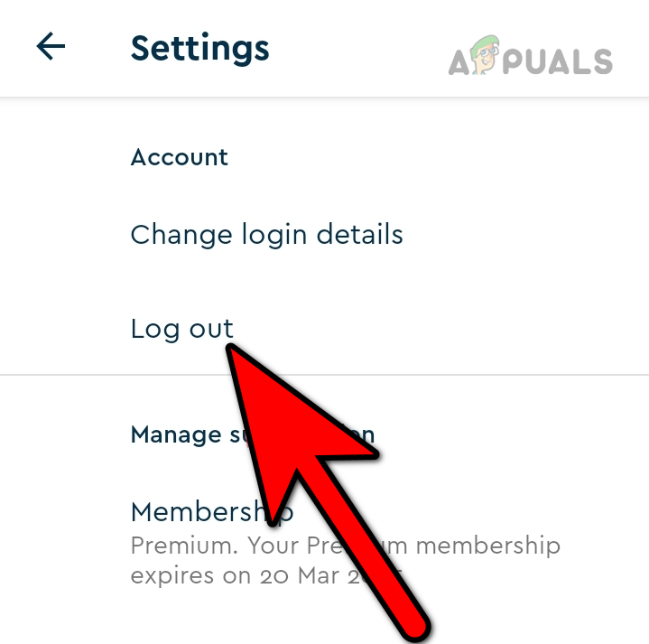Click the Settings page title
Viewport: 649px width, 644px height.
tap(199, 50)
